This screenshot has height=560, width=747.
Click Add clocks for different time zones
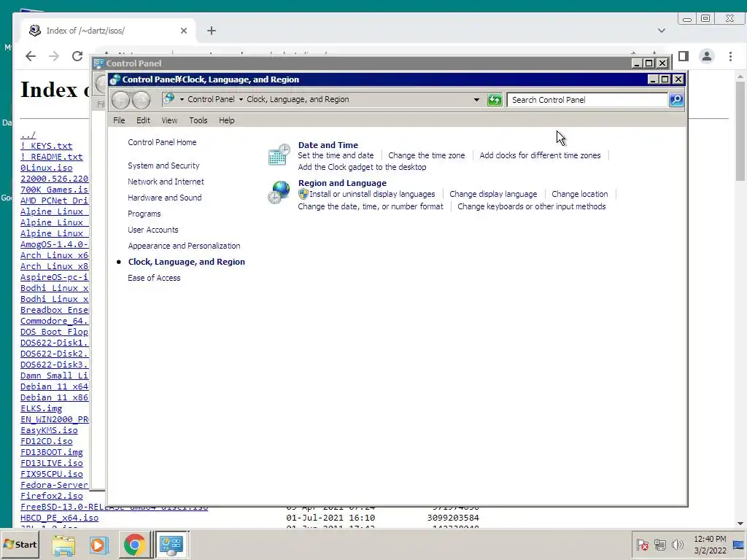coord(540,155)
